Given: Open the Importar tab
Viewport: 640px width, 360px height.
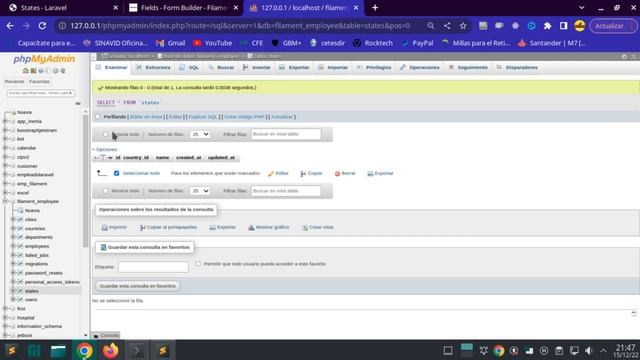Looking at the screenshot, I should [333, 67].
